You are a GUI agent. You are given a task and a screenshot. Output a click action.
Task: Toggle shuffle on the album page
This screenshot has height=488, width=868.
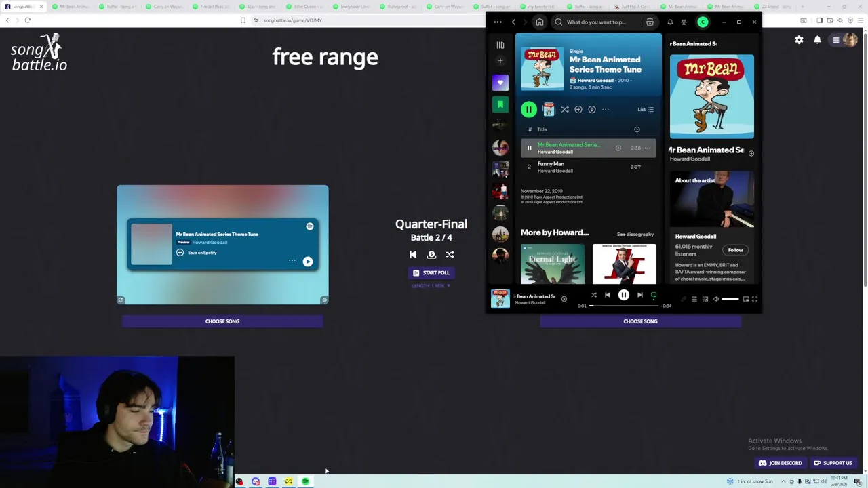point(564,109)
